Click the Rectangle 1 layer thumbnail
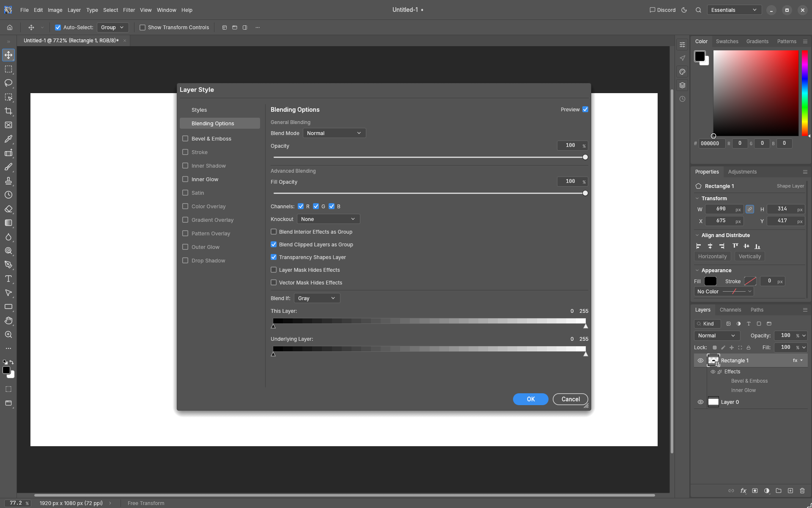The width and height of the screenshot is (812, 508). click(x=713, y=360)
